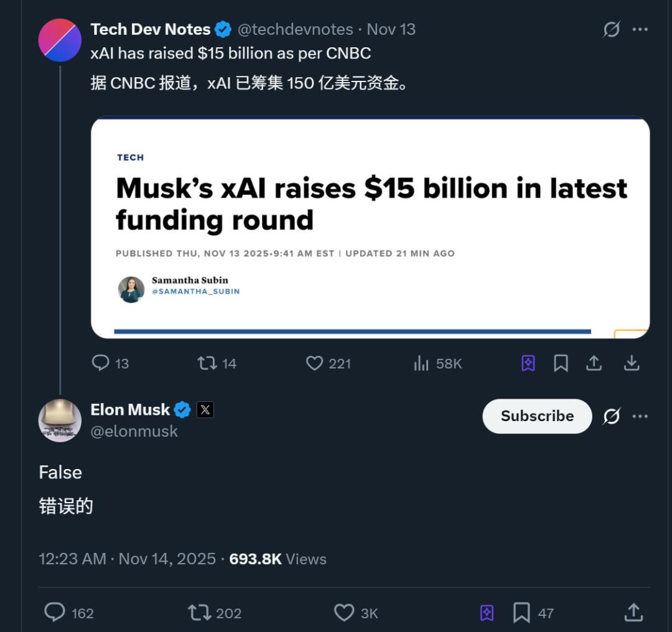Repost Elon Musk's "False" post

pos(200,613)
